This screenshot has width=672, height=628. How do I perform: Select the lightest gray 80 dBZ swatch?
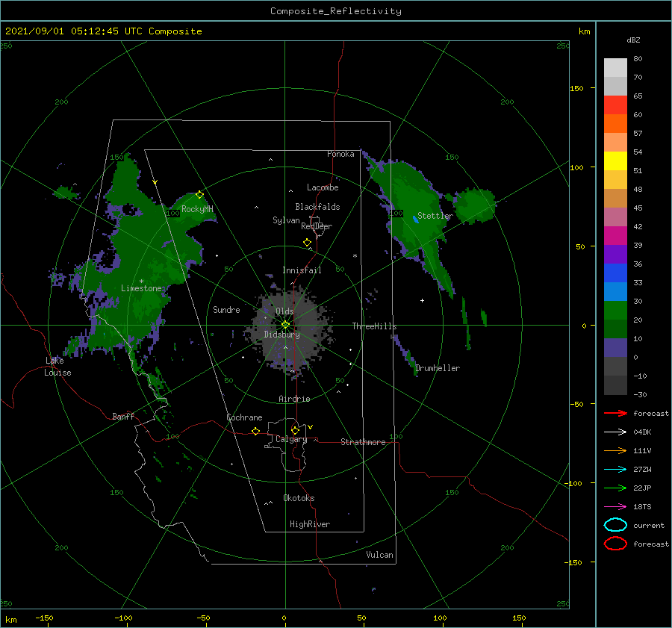615,68
